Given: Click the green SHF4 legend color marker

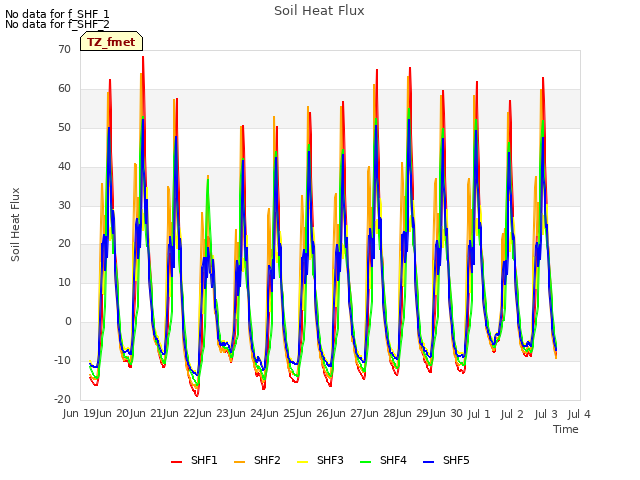Looking at the screenshot, I should point(365,462).
